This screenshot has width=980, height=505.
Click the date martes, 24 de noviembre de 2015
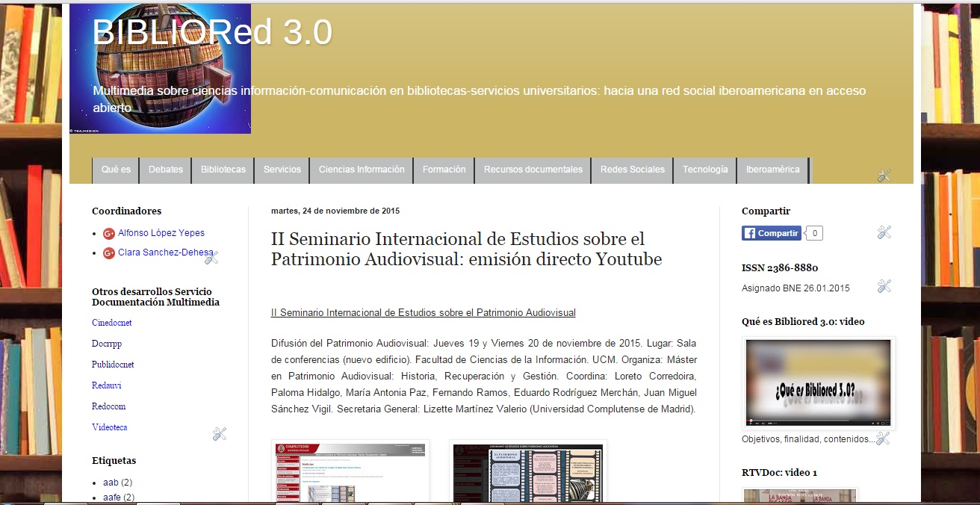tap(335, 211)
